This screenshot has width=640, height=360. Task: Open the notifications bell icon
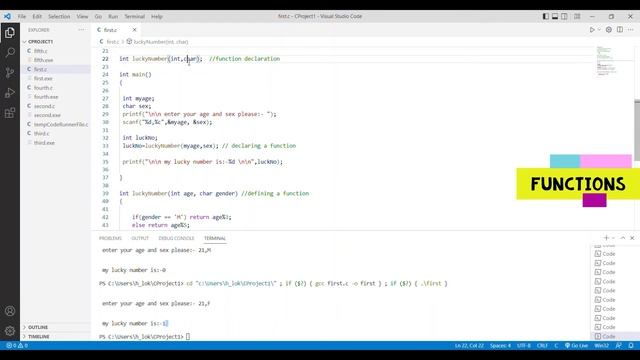(631, 346)
